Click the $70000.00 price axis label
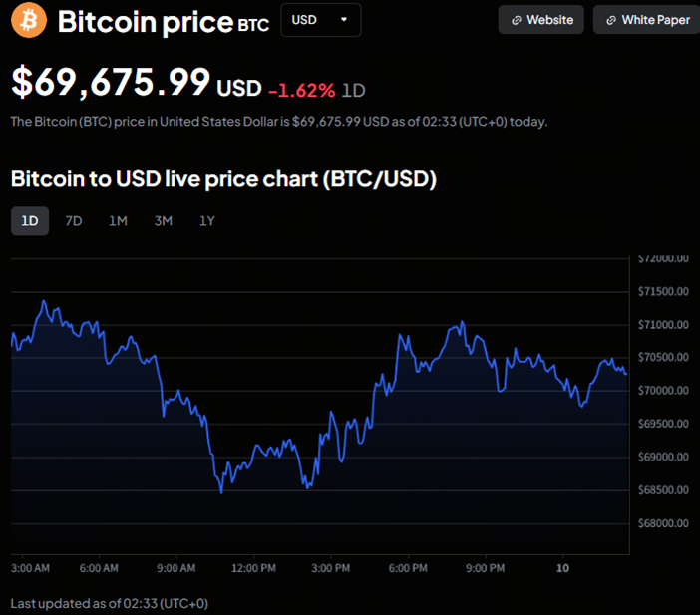 tap(664, 391)
